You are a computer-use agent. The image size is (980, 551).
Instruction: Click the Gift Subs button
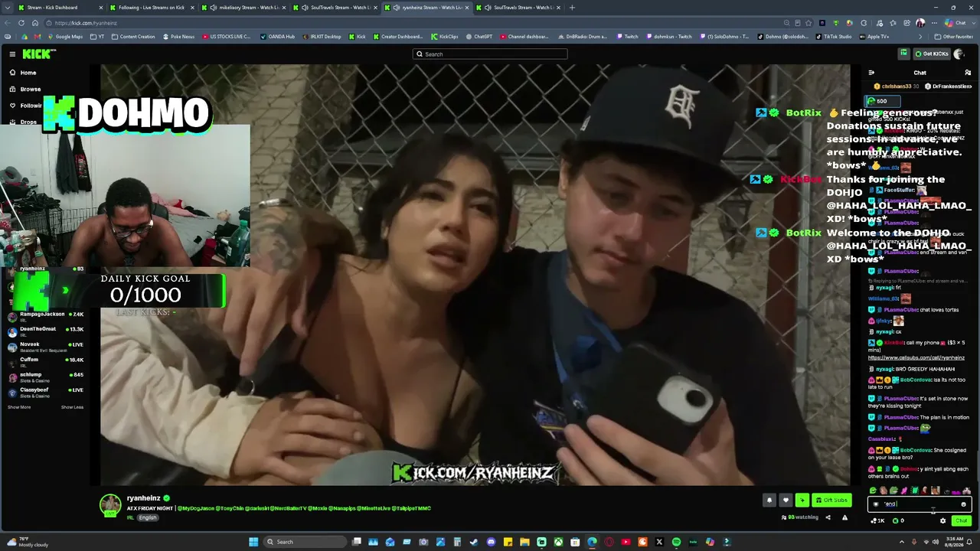tap(831, 500)
